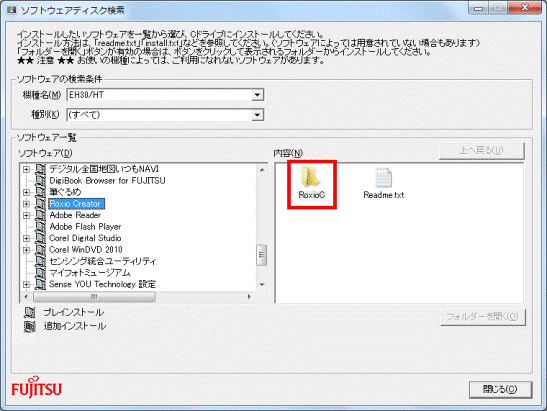Click the icon beside センシング統合ユーティリティ
Screen dimensions: 547x411
(40, 261)
